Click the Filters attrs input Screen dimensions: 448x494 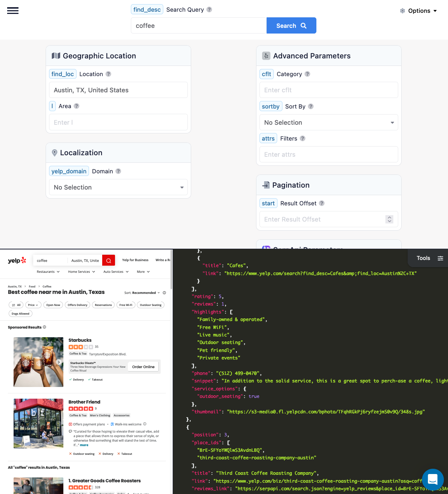329,154
